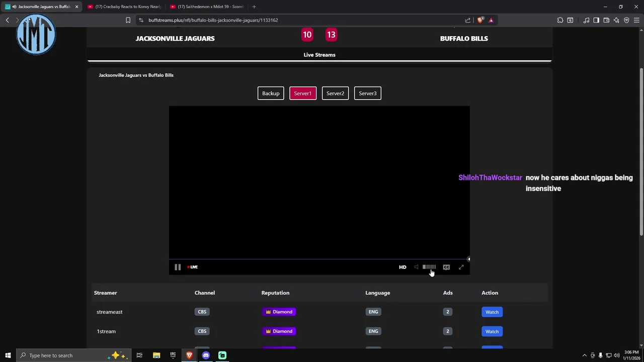Open Streamlabs app from taskbar

pyautogui.click(x=222, y=355)
